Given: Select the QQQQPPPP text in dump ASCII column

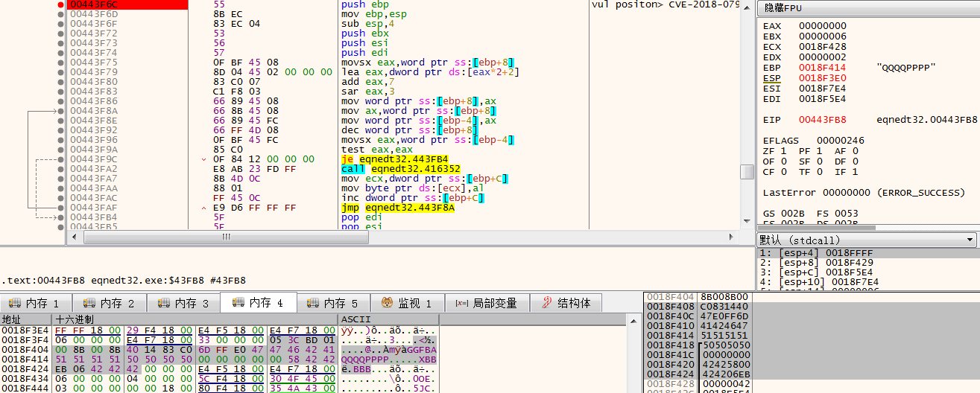Looking at the screenshot, I should (x=364, y=358).
